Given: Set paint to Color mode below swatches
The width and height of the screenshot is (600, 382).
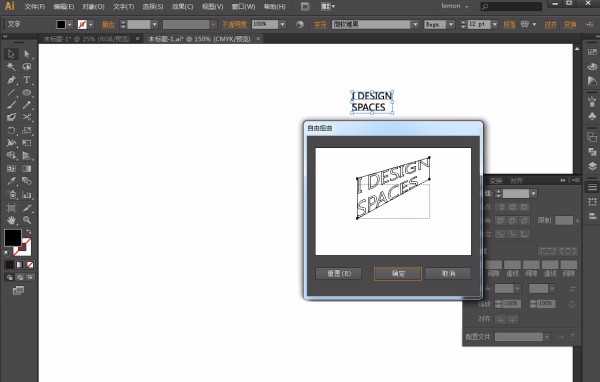Looking at the screenshot, I should pos(9,264).
